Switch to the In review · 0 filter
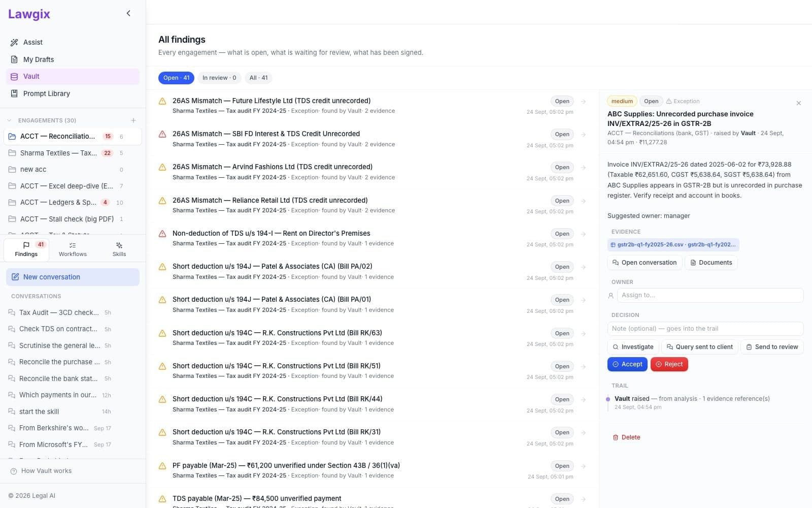The width and height of the screenshot is (812, 508). pos(219,78)
